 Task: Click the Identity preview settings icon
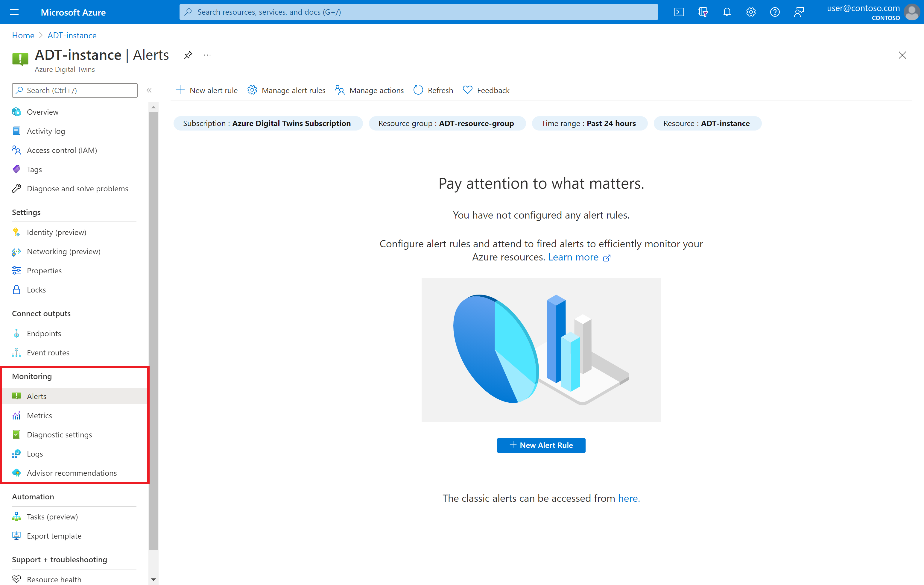click(17, 232)
